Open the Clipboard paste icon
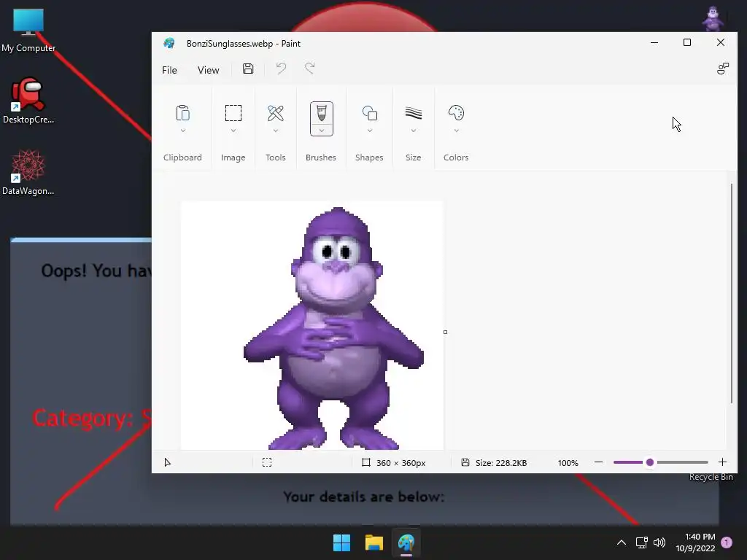Viewport: 747px width, 560px height. (183, 113)
